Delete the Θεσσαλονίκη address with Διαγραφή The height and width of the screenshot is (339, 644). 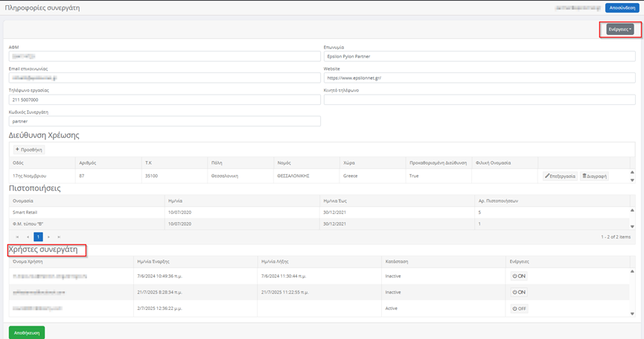point(594,176)
